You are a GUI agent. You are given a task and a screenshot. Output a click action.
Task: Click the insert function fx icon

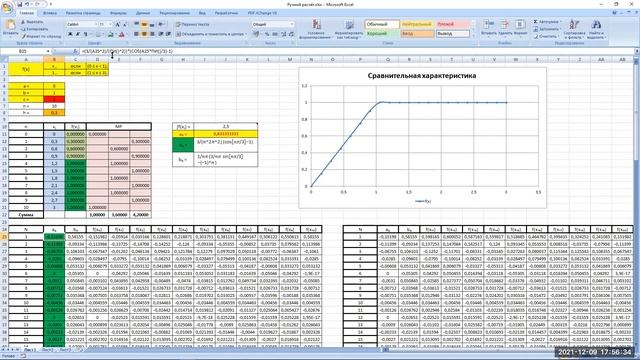pos(75,51)
